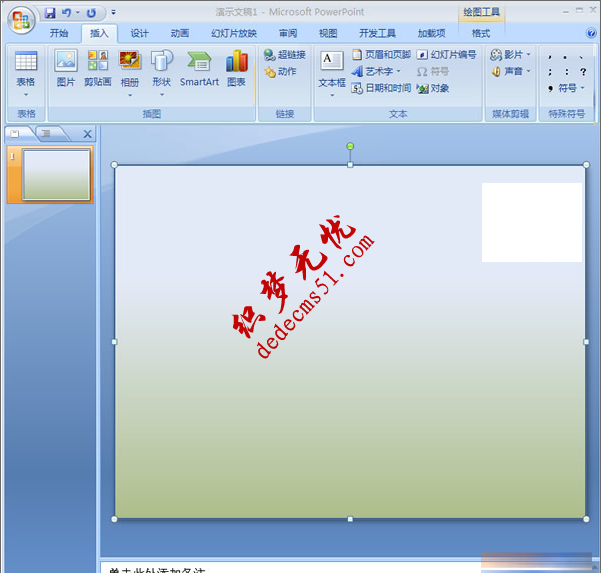Switch to the slides thumbnail pane tab
This screenshot has width=601, height=573.
15,133
